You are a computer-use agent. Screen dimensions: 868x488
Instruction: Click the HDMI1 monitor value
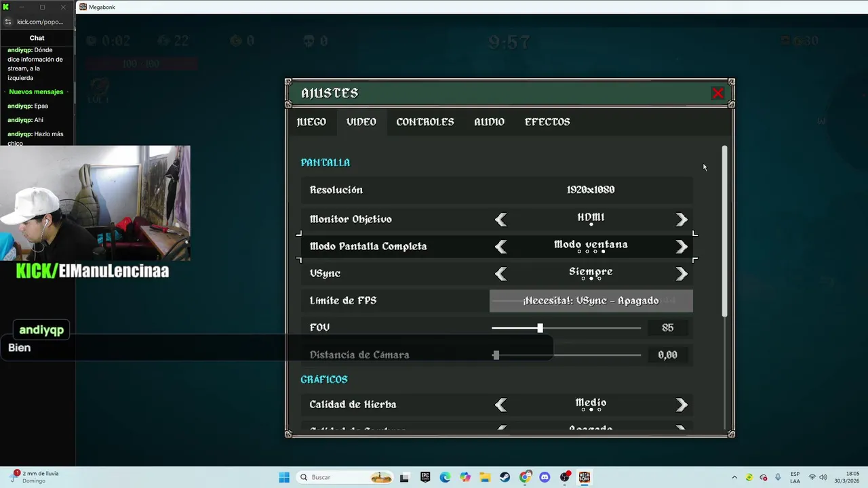point(591,218)
